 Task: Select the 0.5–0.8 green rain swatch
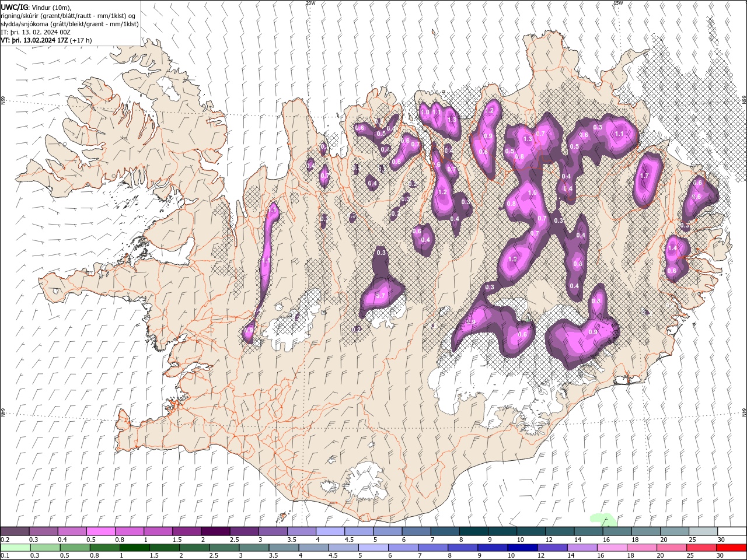[75, 548]
